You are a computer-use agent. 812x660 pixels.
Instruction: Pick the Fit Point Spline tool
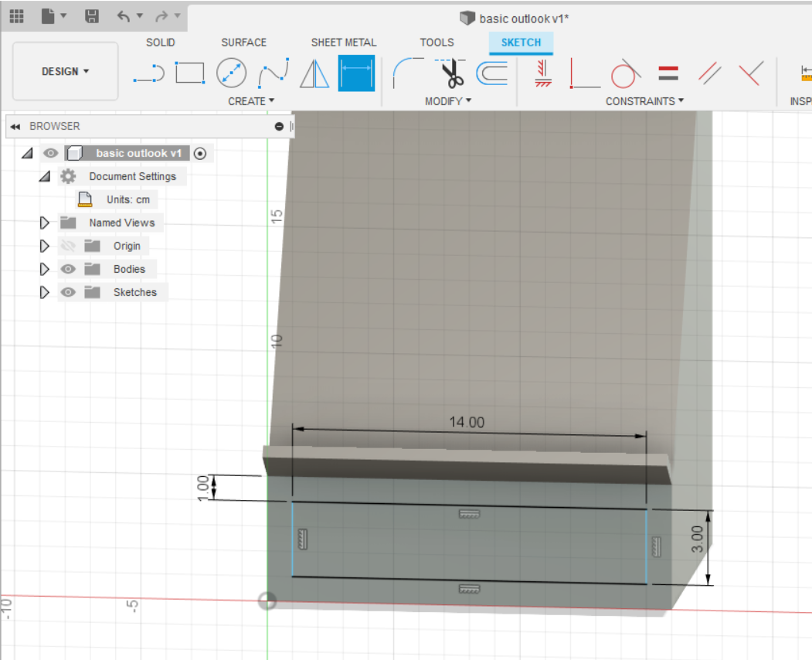pos(272,72)
